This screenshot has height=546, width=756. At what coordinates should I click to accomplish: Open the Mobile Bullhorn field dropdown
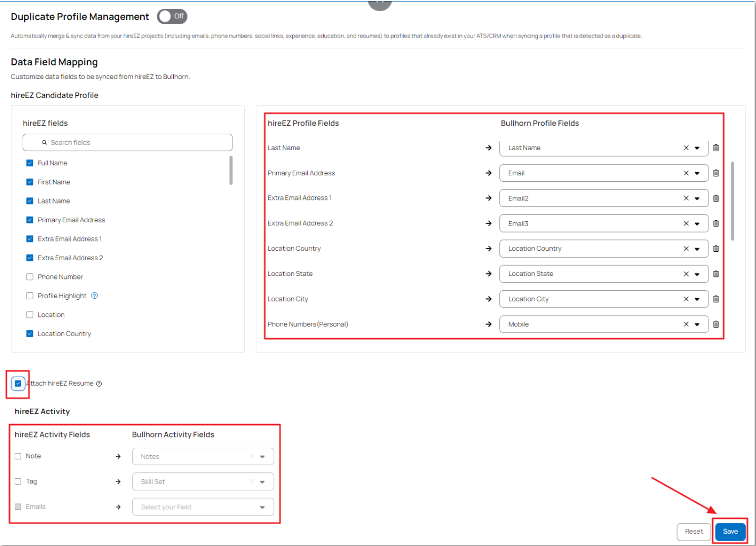click(x=697, y=324)
